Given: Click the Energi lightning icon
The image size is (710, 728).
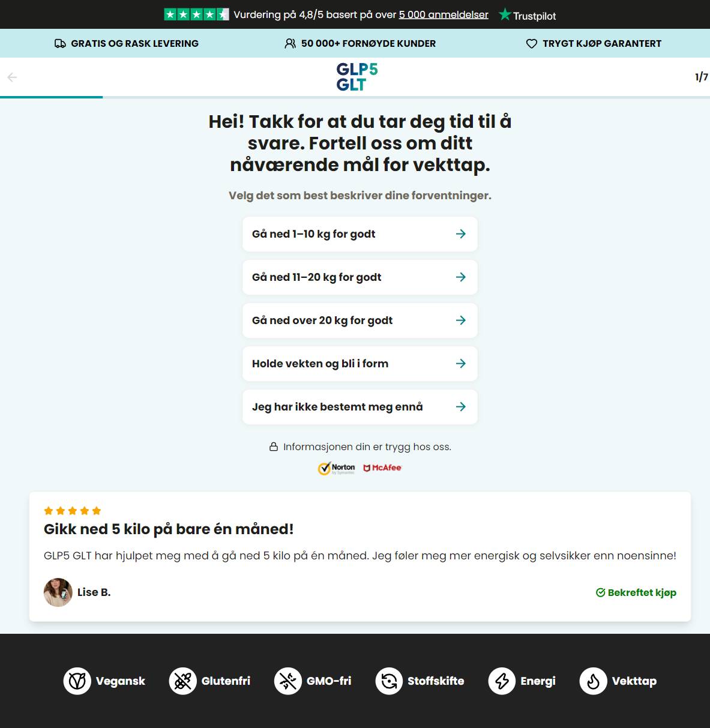Looking at the screenshot, I should click(502, 681).
